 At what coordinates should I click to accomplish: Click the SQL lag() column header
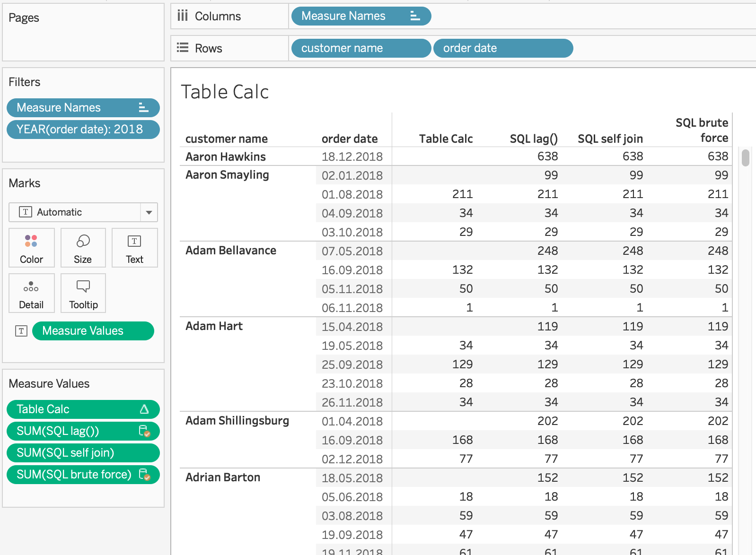[534, 139]
